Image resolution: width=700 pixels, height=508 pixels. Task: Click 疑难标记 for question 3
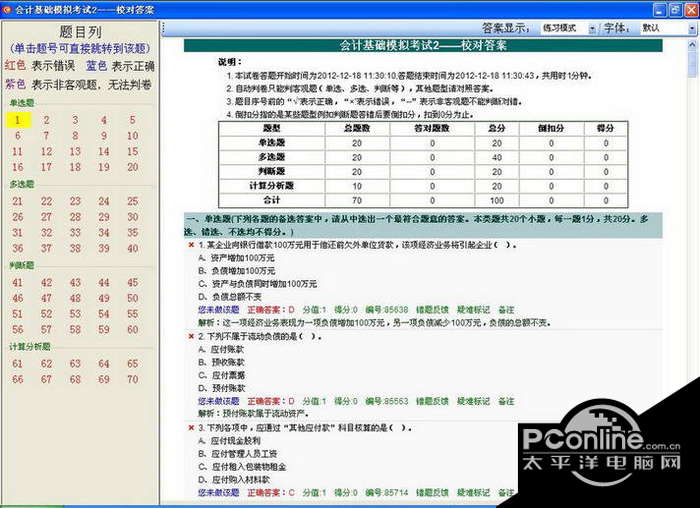coord(473,493)
